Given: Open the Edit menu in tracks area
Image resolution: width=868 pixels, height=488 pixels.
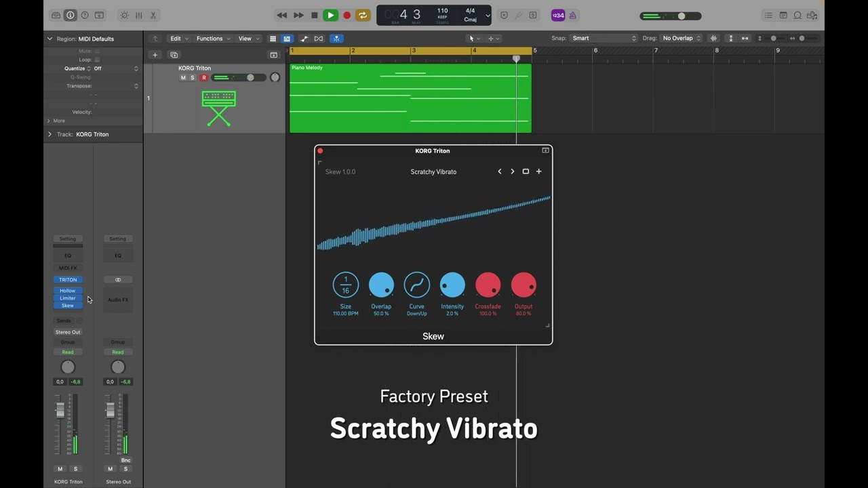Looking at the screenshot, I should pos(179,39).
